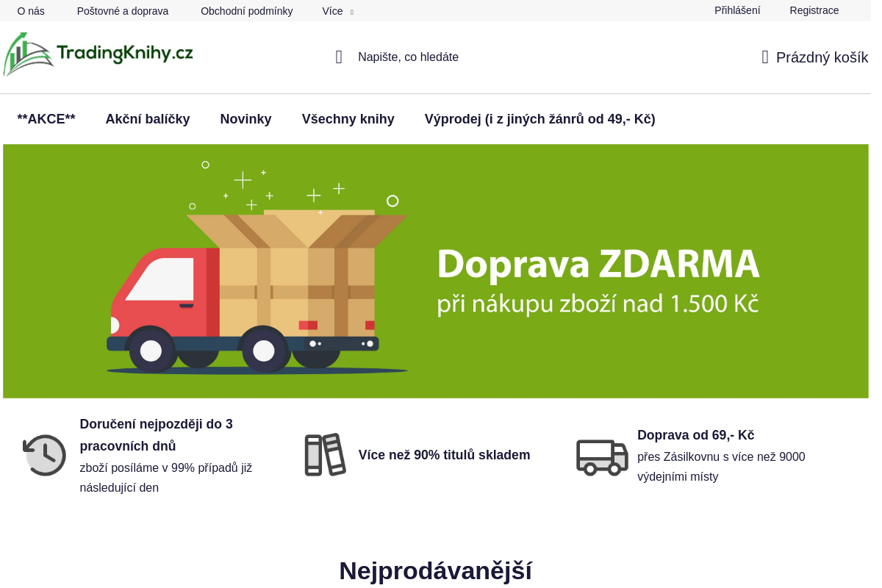Open the O nás page
This screenshot has height=588, width=882.
coord(31,11)
